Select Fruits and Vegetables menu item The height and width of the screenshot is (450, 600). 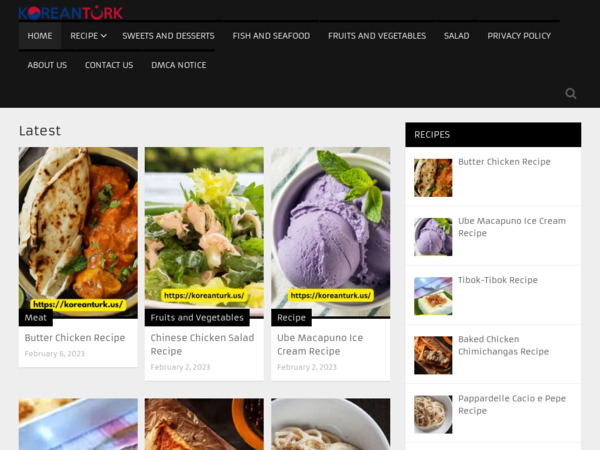click(377, 36)
